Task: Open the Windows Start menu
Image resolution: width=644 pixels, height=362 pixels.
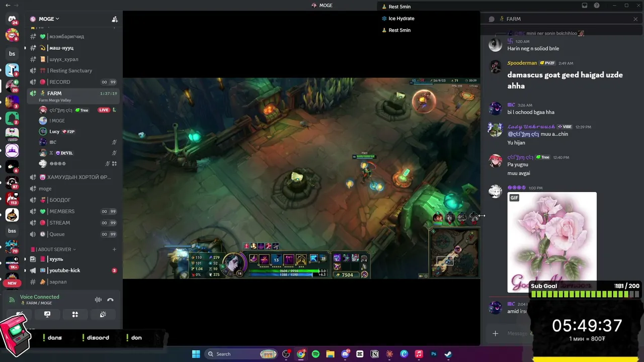Action: tap(196, 354)
